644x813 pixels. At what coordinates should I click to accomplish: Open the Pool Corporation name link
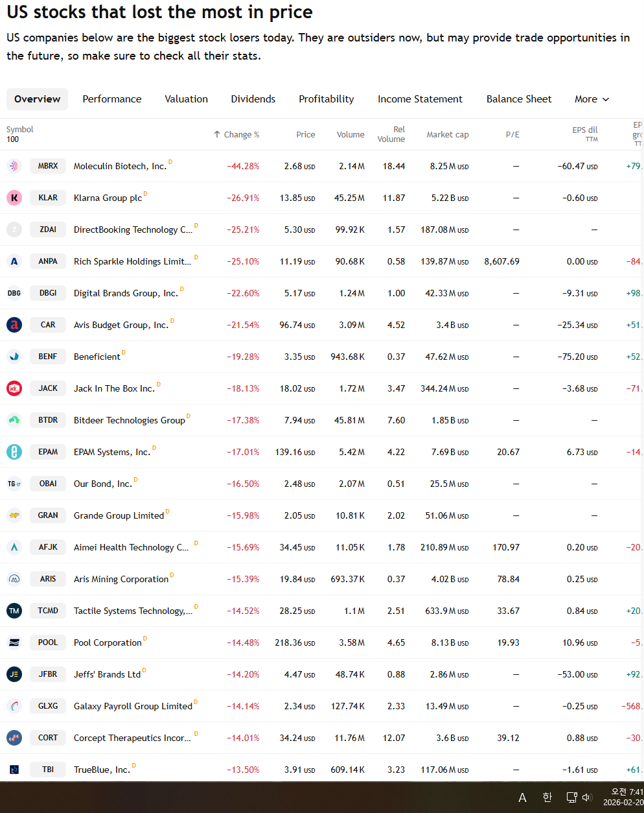108,642
